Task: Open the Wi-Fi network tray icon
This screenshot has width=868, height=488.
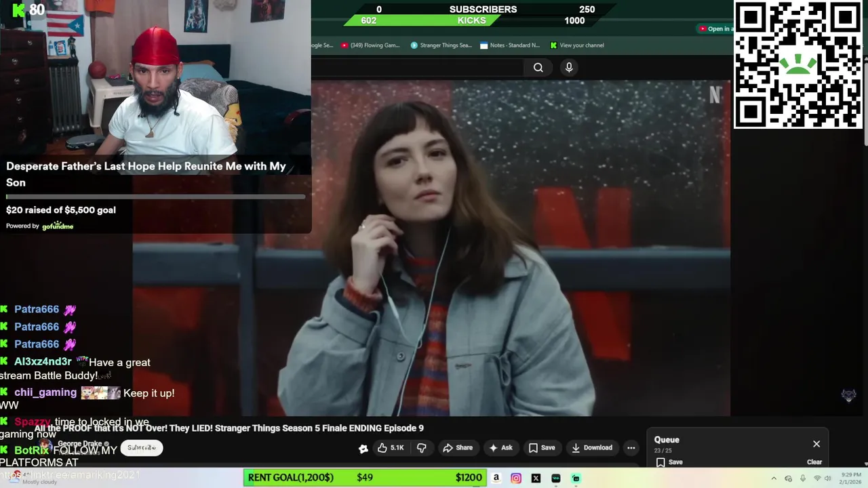Action: [816, 479]
